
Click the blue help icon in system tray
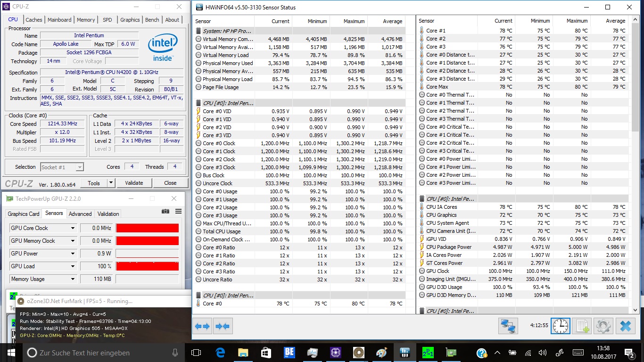(x=481, y=353)
